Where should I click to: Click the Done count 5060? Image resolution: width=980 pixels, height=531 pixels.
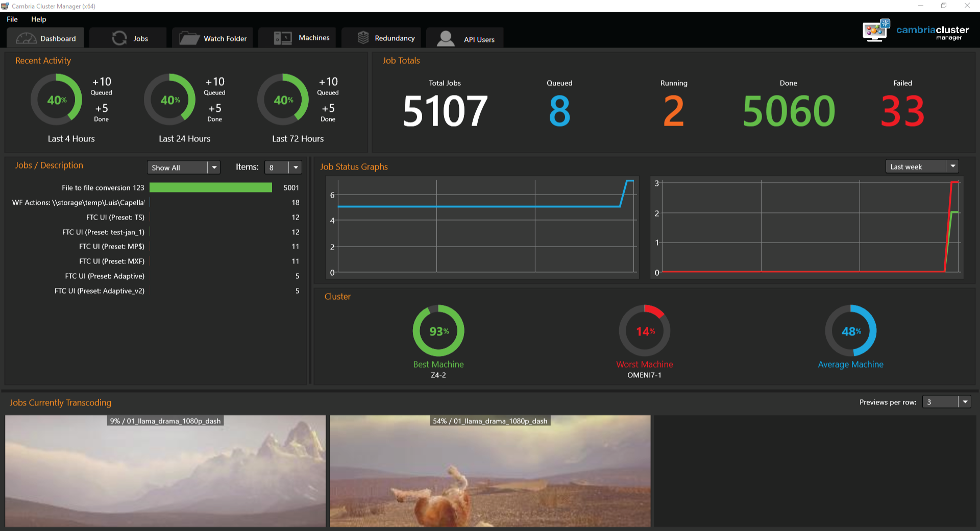coord(789,111)
